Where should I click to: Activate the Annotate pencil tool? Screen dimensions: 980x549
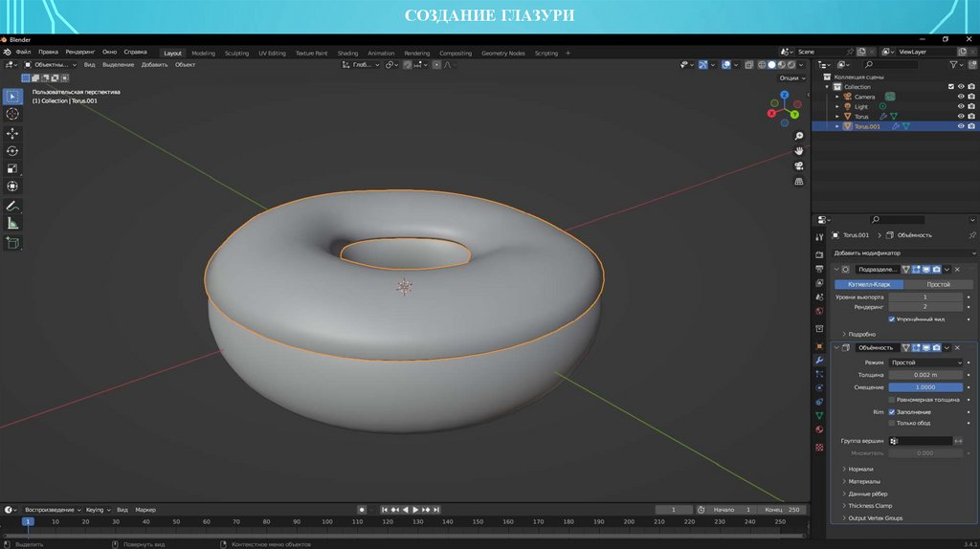pyautogui.click(x=12, y=206)
